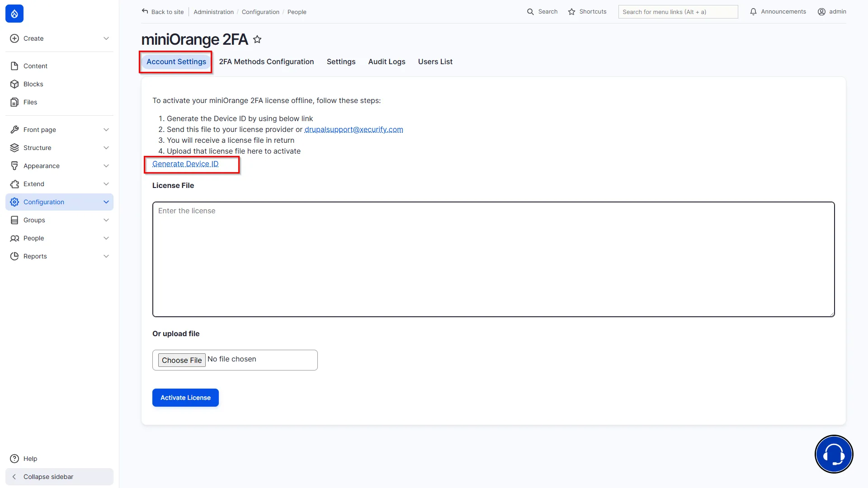Click the Announcements bell icon

coord(753,12)
